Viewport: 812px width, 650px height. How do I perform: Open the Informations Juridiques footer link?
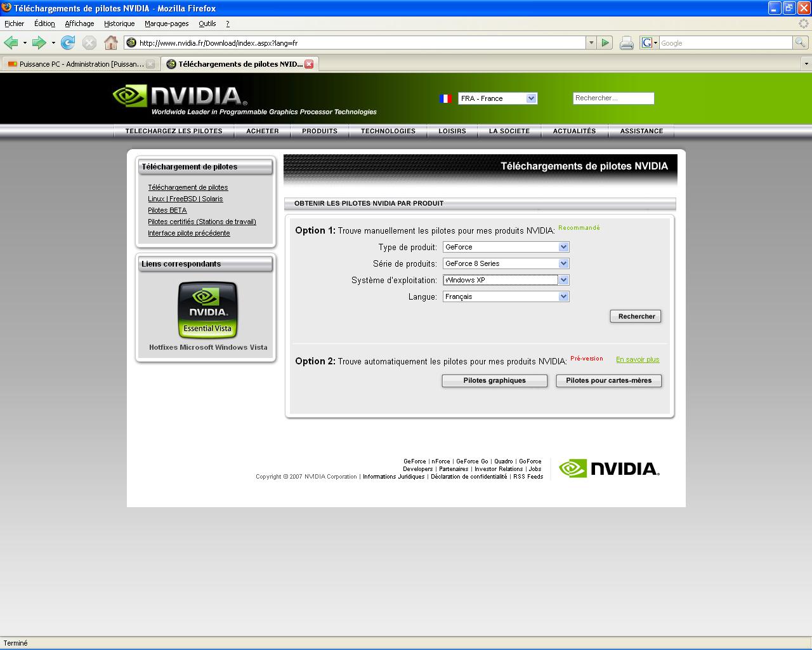tap(393, 477)
